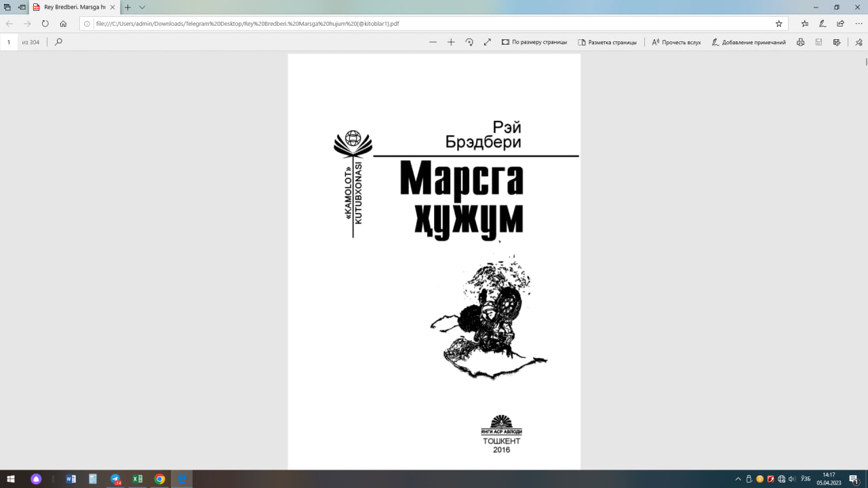Image resolution: width=868 pixels, height=488 pixels.
Task: Print the PDF document
Action: pos(801,42)
